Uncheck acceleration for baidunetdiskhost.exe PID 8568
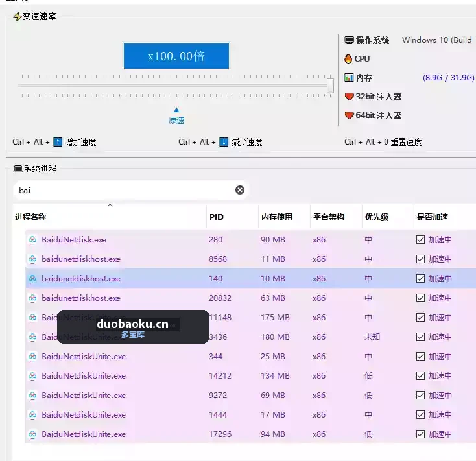This screenshot has height=461, width=476. 420,259
